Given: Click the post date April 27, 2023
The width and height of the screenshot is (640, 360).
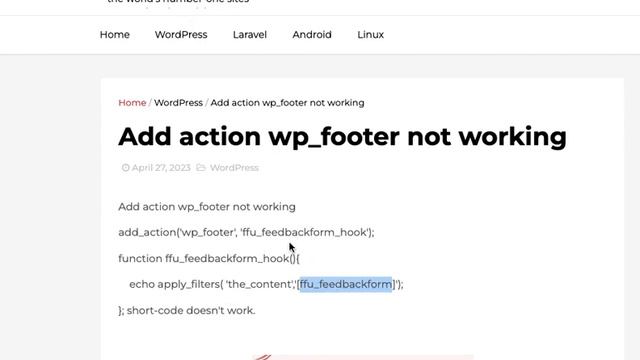Looking at the screenshot, I should point(161,168).
